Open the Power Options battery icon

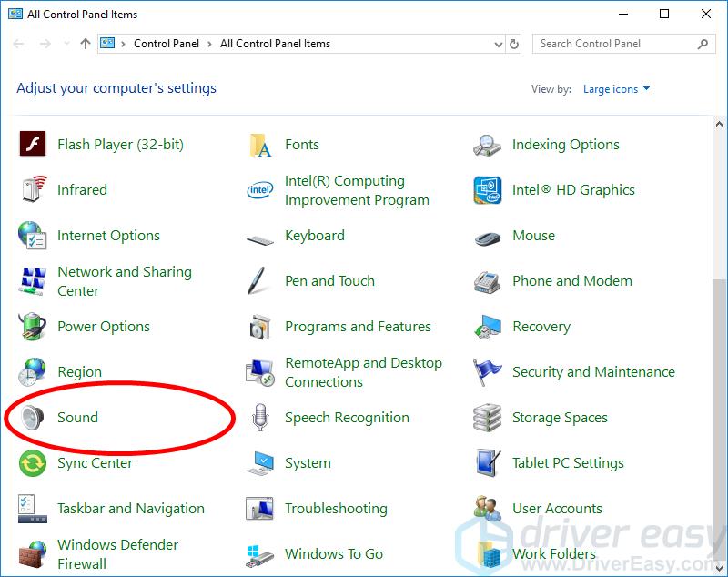(x=33, y=327)
